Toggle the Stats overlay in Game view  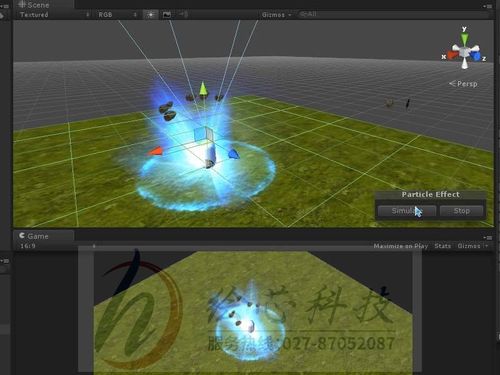click(443, 246)
